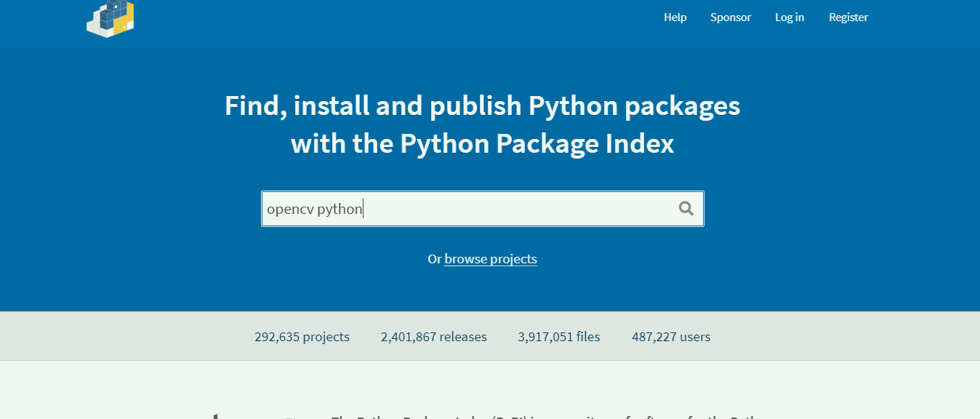
Task: Click empty space right of the search text
Action: 523,209
